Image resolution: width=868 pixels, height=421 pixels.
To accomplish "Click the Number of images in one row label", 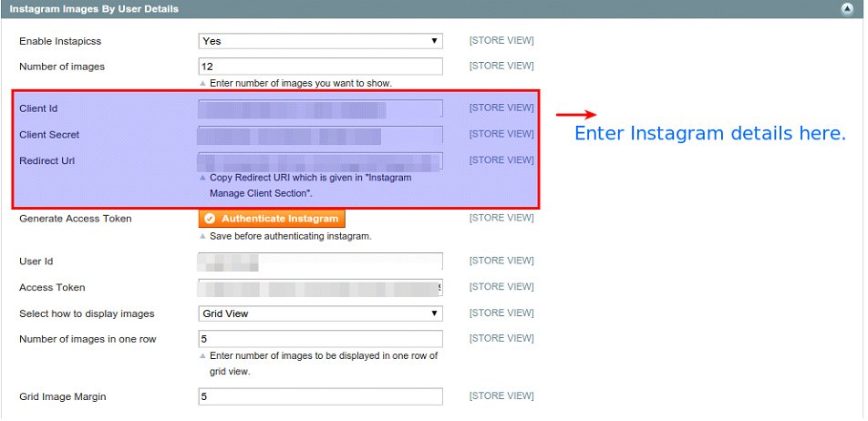I will point(88,339).
